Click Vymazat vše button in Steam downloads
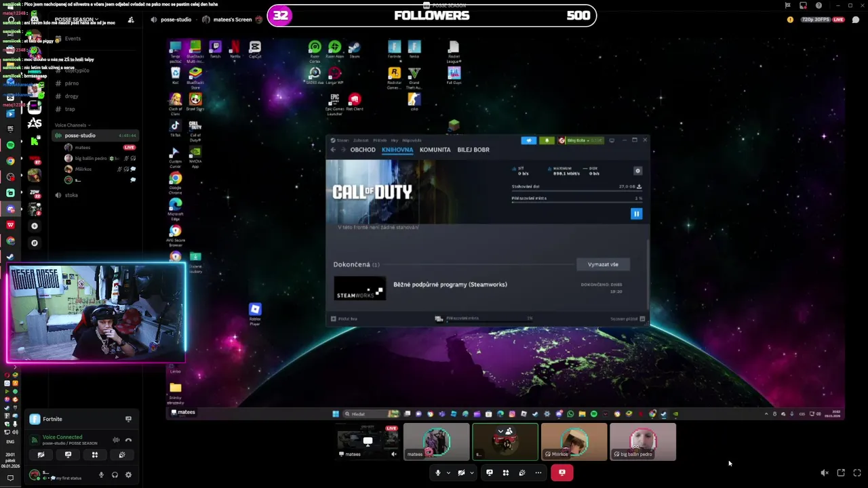Screen dimensions: 868x488 click(x=603, y=264)
